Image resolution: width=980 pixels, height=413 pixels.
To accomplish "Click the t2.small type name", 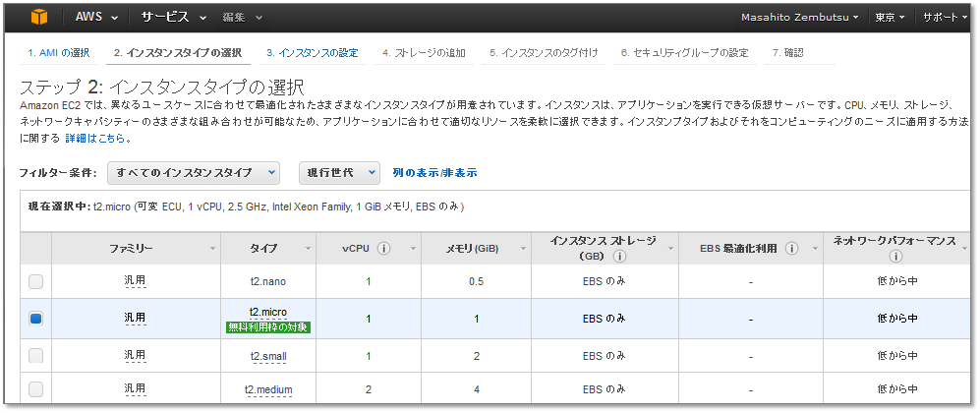I will (x=268, y=357).
